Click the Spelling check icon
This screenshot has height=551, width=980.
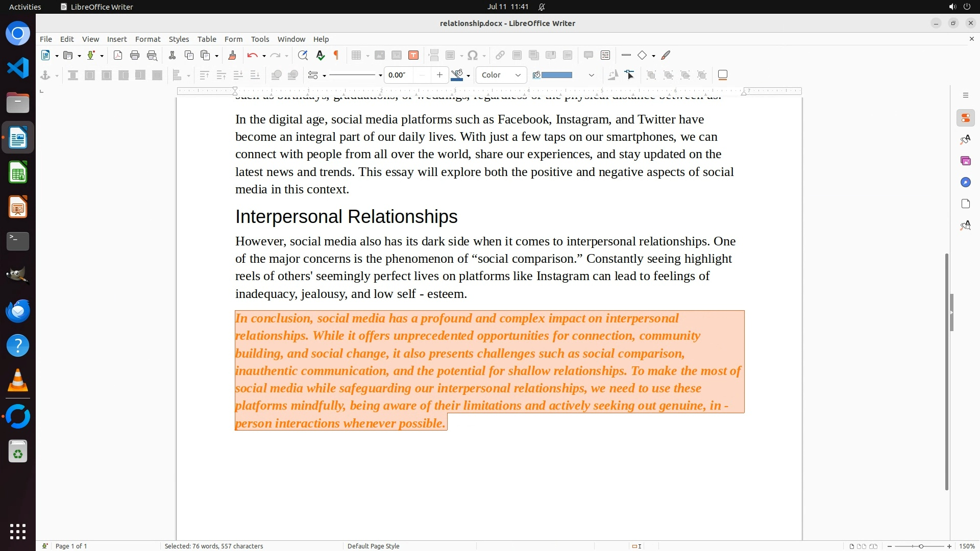click(320, 55)
